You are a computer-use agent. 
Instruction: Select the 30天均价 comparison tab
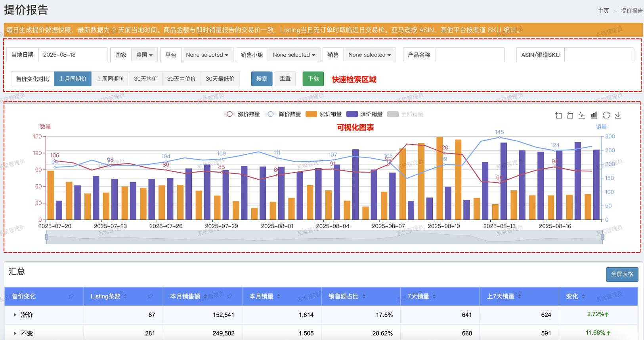(145, 79)
